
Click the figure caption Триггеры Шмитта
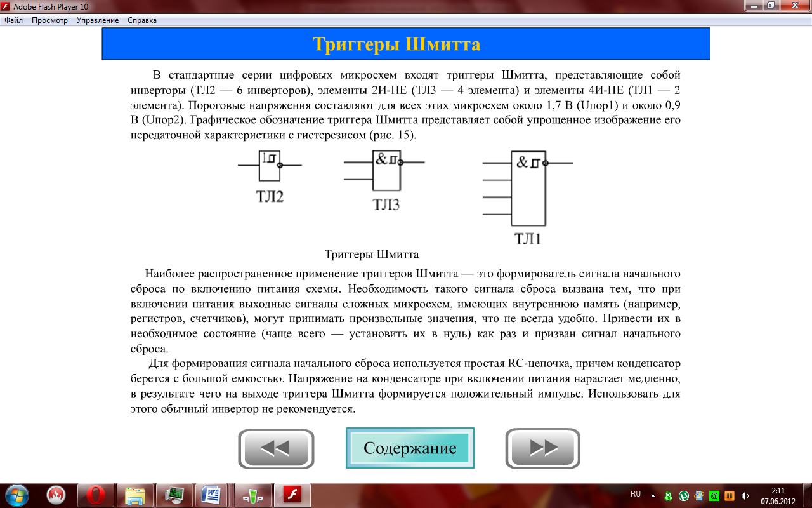tap(372, 255)
